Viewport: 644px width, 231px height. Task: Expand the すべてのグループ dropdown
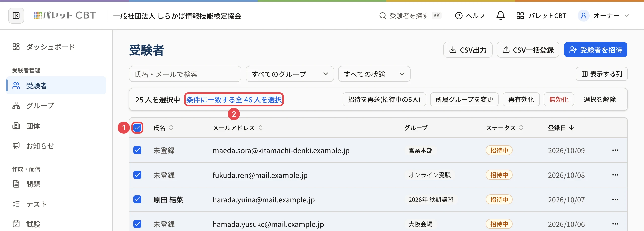(x=290, y=74)
